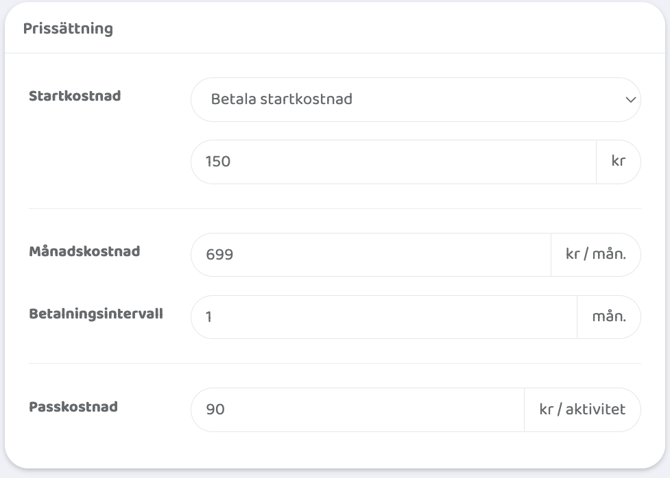
Task: Focus the Betalningsintervall field showing 1
Action: click(x=383, y=317)
